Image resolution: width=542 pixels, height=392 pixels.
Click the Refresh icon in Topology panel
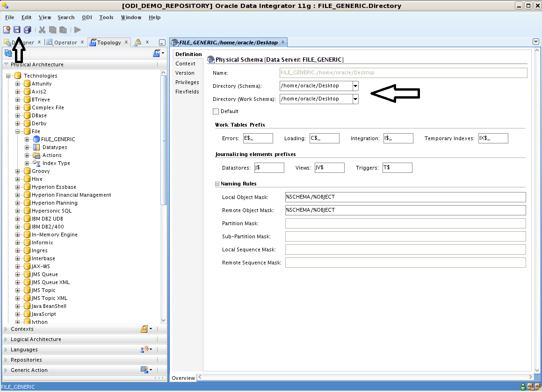pos(8,53)
